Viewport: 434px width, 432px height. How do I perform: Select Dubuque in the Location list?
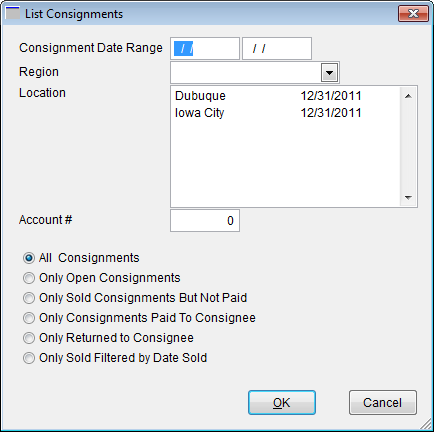point(286,96)
